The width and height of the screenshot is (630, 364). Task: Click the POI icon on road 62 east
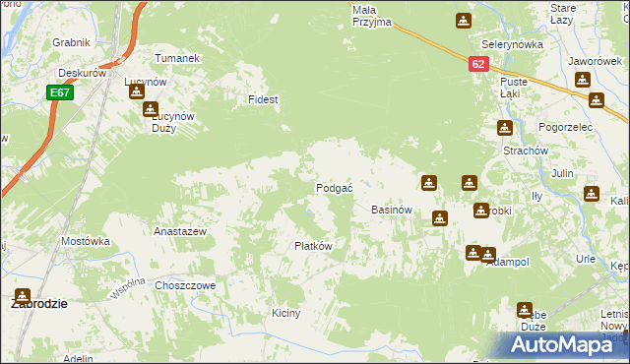pos(597,100)
